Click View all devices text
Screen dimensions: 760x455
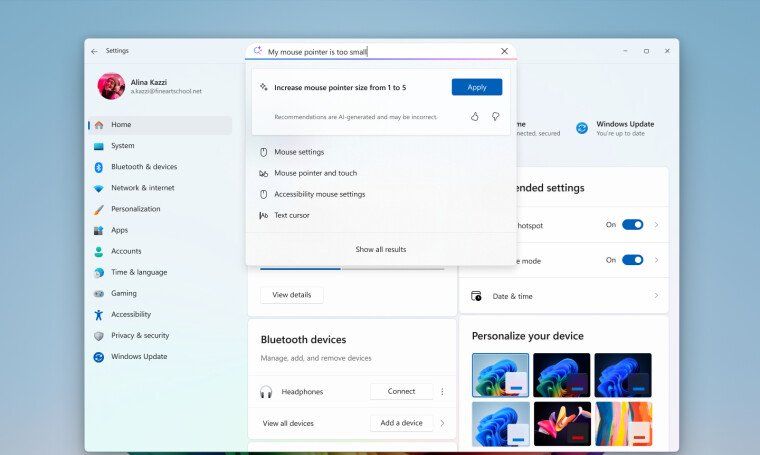tap(288, 424)
